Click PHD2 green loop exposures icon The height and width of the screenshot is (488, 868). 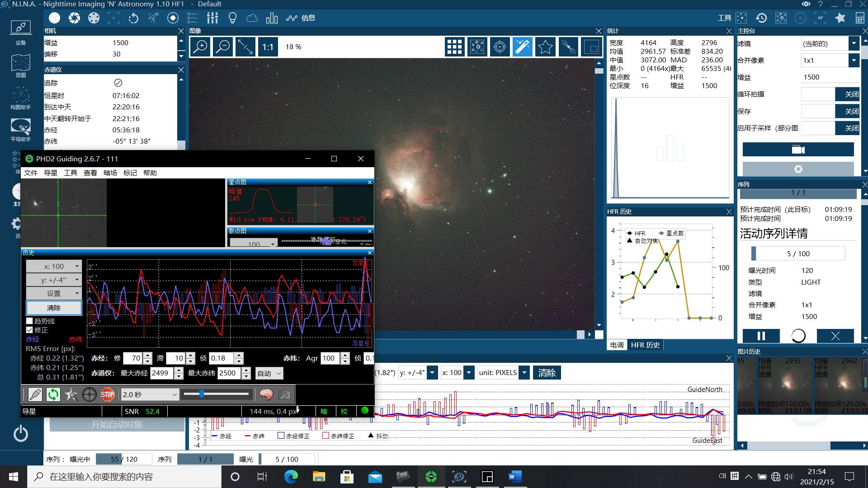(53, 394)
